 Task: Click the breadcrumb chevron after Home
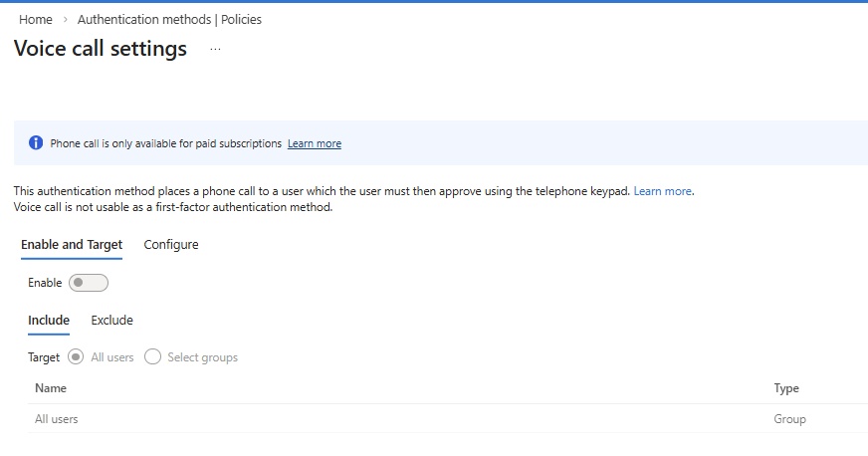[x=65, y=20]
